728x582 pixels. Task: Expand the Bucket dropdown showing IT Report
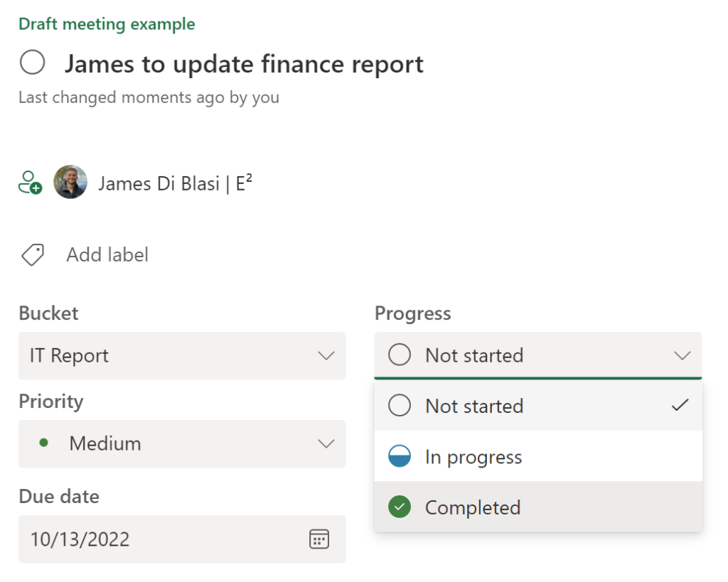(x=326, y=355)
